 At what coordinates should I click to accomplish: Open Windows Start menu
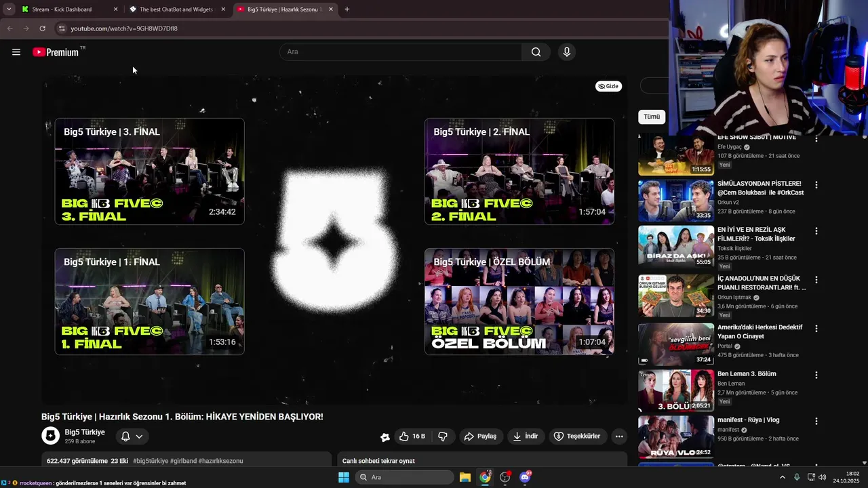click(x=344, y=477)
